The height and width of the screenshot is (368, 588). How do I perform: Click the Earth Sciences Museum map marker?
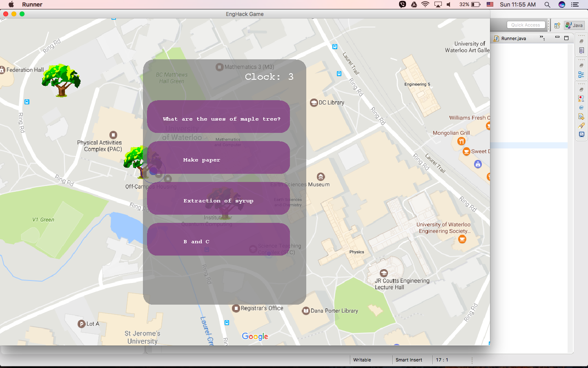point(321,177)
